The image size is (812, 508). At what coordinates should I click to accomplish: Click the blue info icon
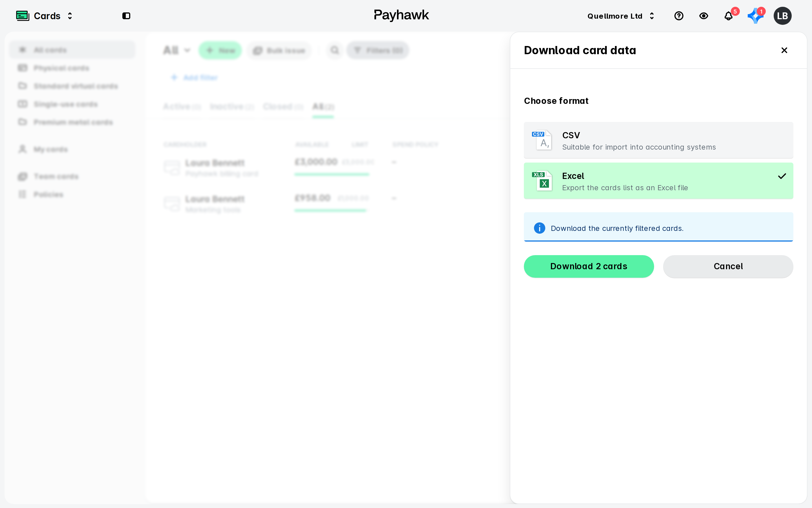(540, 228)
